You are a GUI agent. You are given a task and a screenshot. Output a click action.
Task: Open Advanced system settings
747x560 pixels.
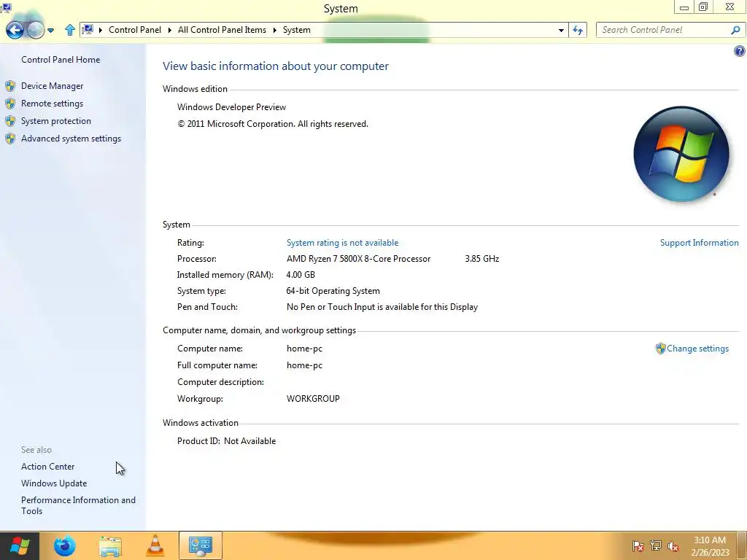tap(71, 139)
